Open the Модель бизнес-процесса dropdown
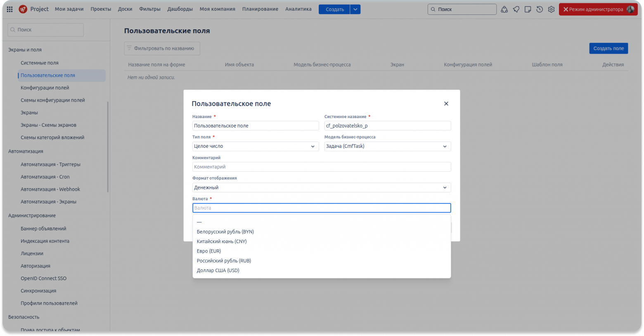This screenshot has width=644, height=336. [x=387, y=146]
